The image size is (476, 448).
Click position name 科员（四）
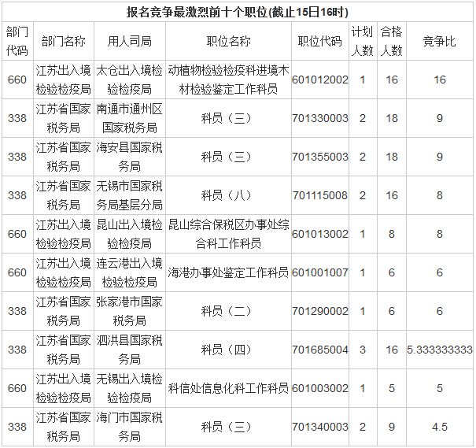click(x=226, y=350)
